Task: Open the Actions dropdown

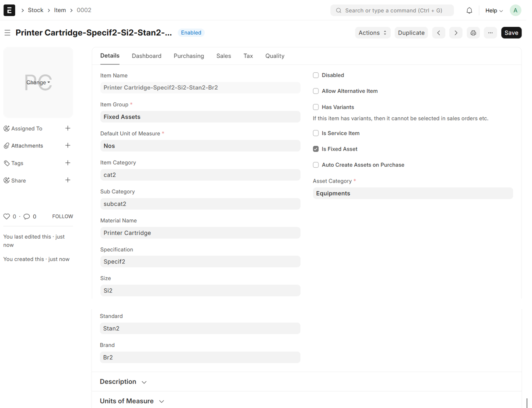Action: [x=372, y=33]
